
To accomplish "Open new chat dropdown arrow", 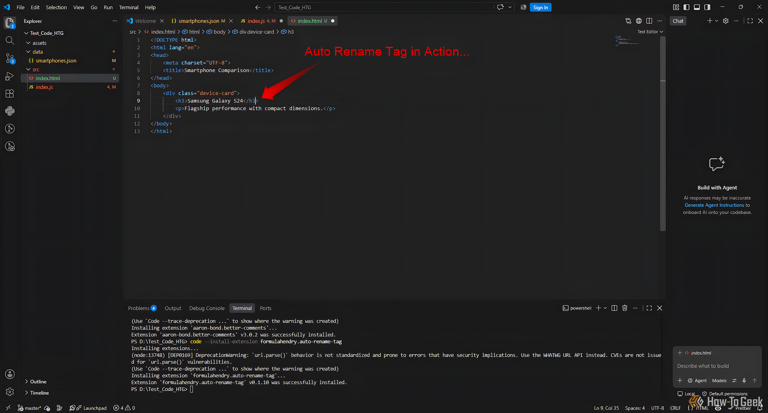I will tap(716, 21).
